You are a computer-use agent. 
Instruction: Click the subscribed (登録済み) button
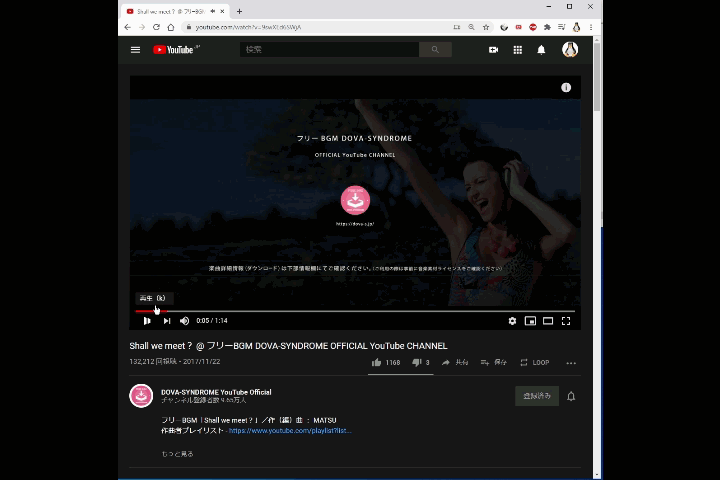537,396
